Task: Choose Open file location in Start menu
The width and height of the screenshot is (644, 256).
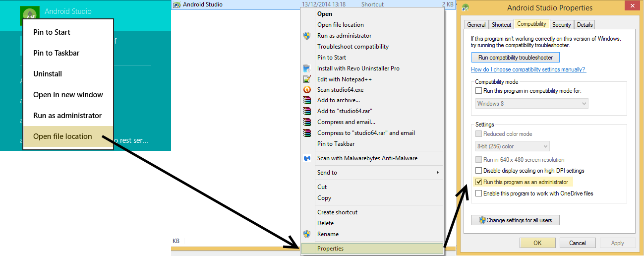Action: click(68, 136)
